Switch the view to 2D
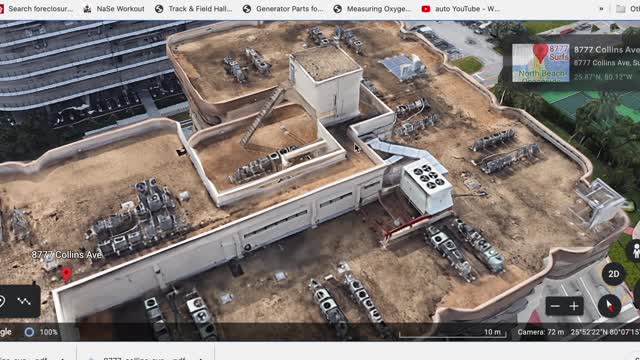 [x=613, y=274]
